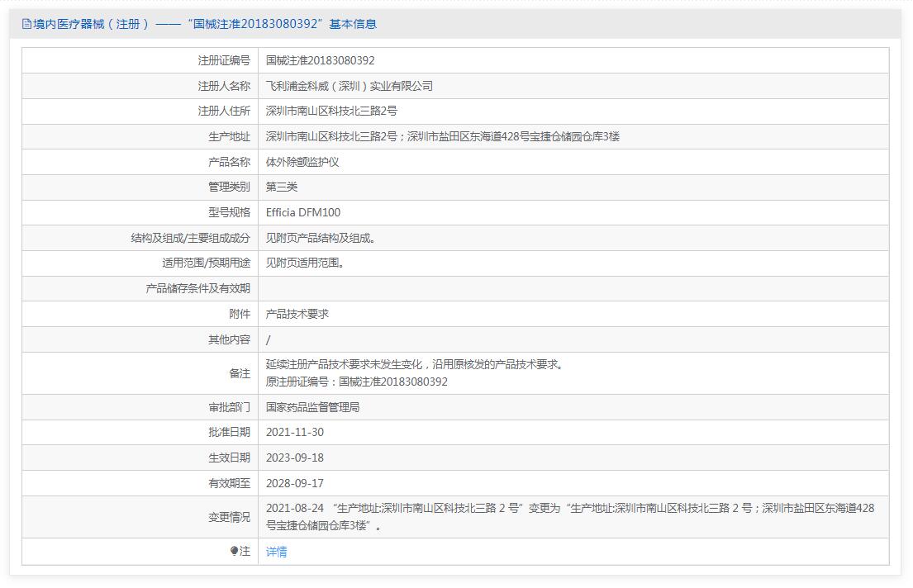Select approval date 2021-11-30
The height and width of the screenshot is (588, 913).
[295, 432]
